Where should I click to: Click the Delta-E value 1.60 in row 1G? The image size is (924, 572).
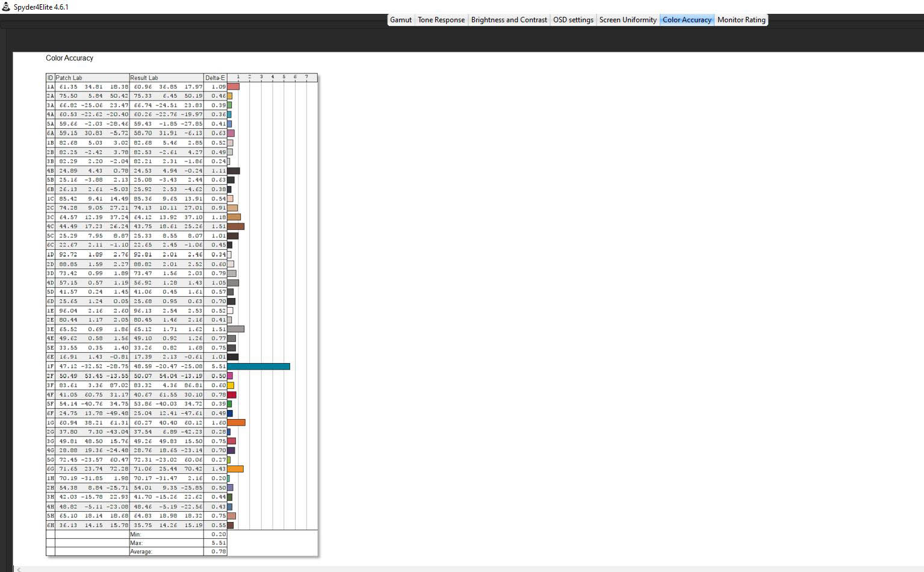[219, 423]
